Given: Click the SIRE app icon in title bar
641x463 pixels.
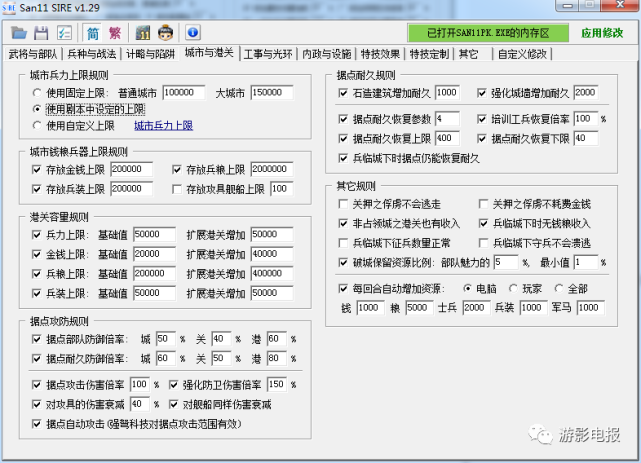Looking at the screenshot, I should pos(9,7).
